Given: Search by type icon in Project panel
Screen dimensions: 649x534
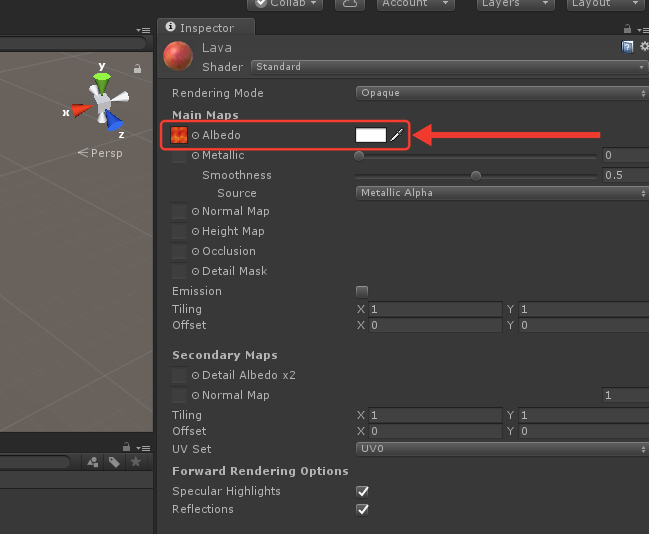Looking at the screenshot, I should 93,462.
